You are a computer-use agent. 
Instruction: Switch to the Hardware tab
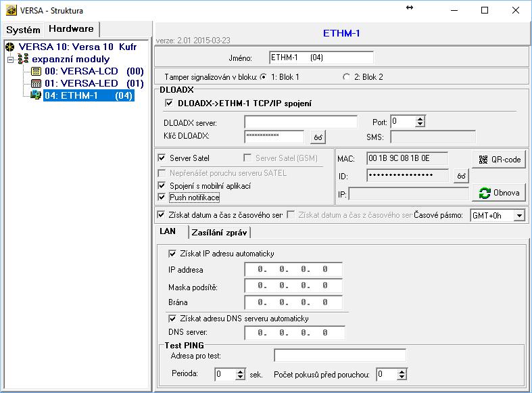[71, 29]
